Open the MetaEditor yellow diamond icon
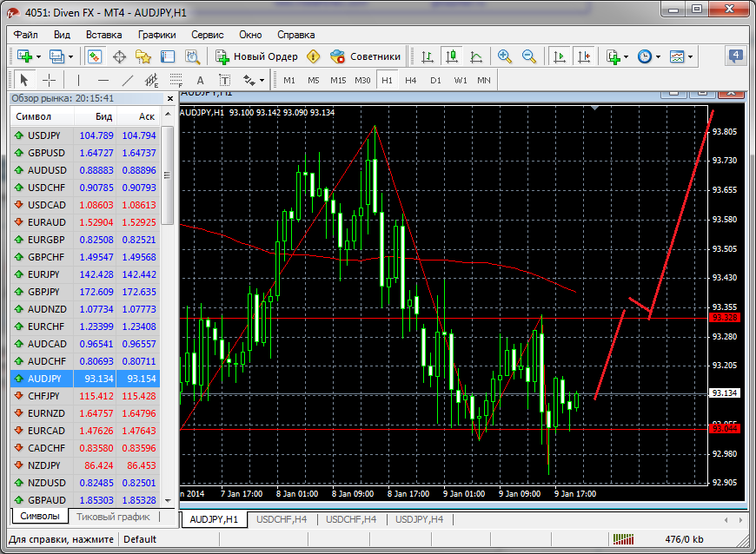 click(314, 56)
